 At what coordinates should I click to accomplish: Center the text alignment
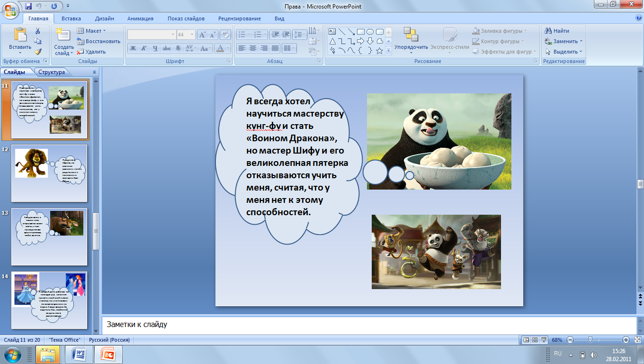click(253, 48)
